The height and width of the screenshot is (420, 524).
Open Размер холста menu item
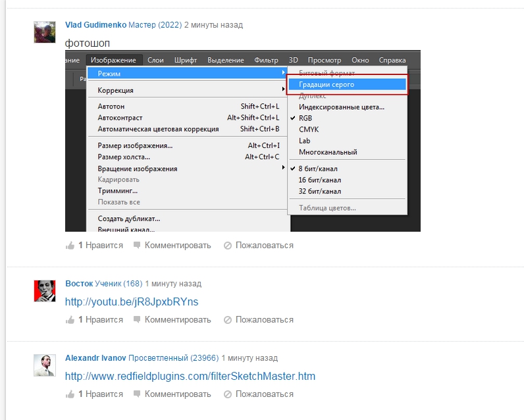[x=188, y=157]
